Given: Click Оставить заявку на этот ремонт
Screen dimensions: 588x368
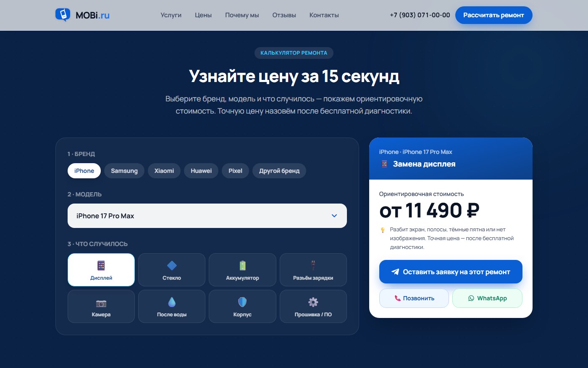Looking at the screenshot, I should pos(451,272).
